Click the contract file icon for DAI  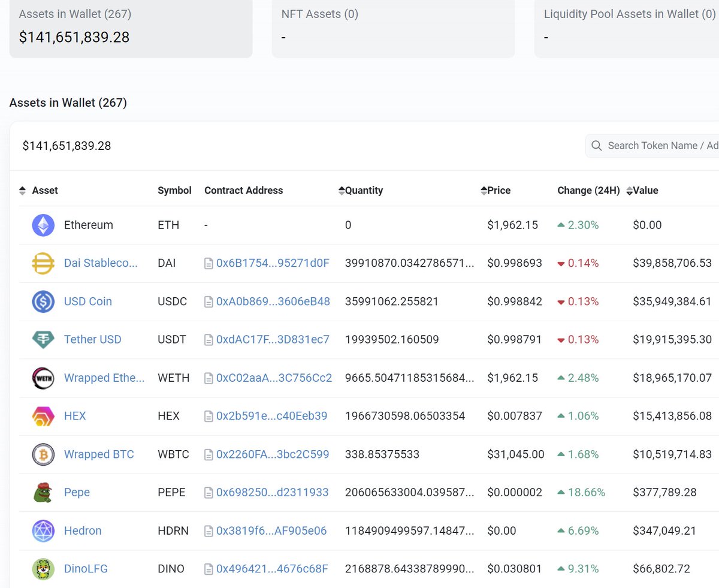209,264
